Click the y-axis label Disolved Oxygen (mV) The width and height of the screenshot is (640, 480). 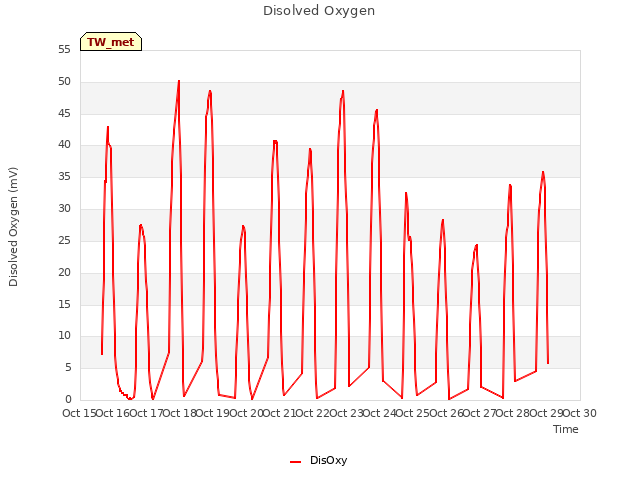pos(13,227)
